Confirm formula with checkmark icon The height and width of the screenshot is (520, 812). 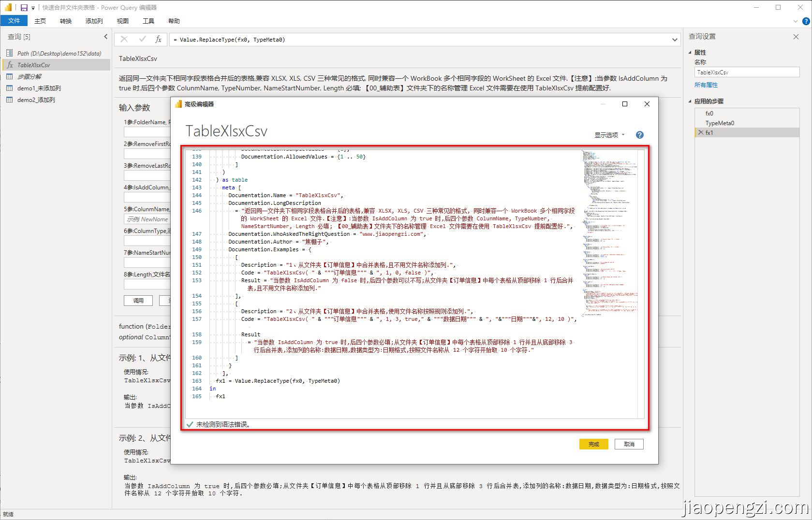[142, 40]
